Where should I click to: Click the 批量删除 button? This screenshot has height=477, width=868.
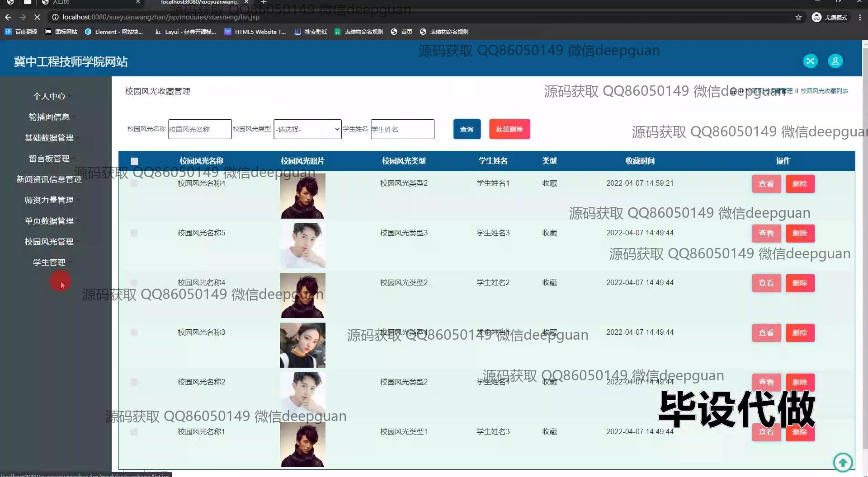click(509, 129)
